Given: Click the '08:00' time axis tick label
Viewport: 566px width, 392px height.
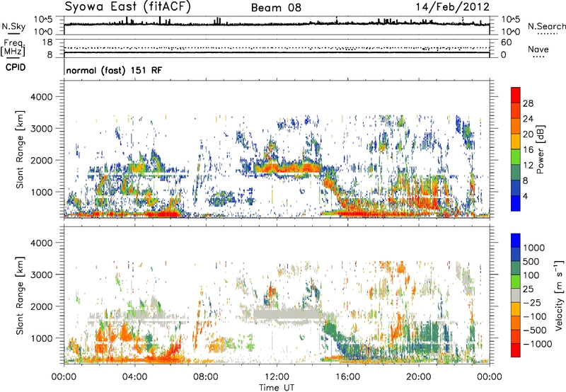Looking at the screenshot, I should pyautogui.click(x=206, y=377).
